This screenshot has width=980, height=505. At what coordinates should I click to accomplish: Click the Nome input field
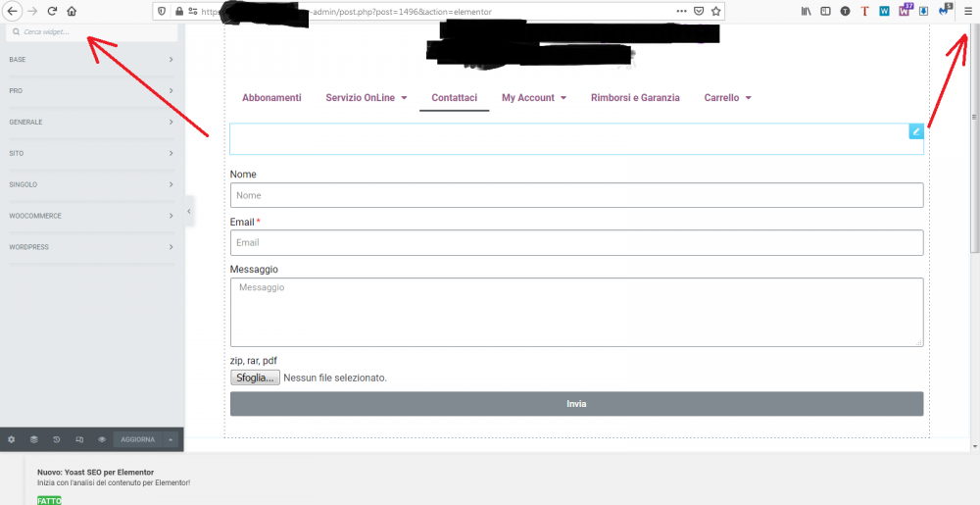click(x=577, y=195)
